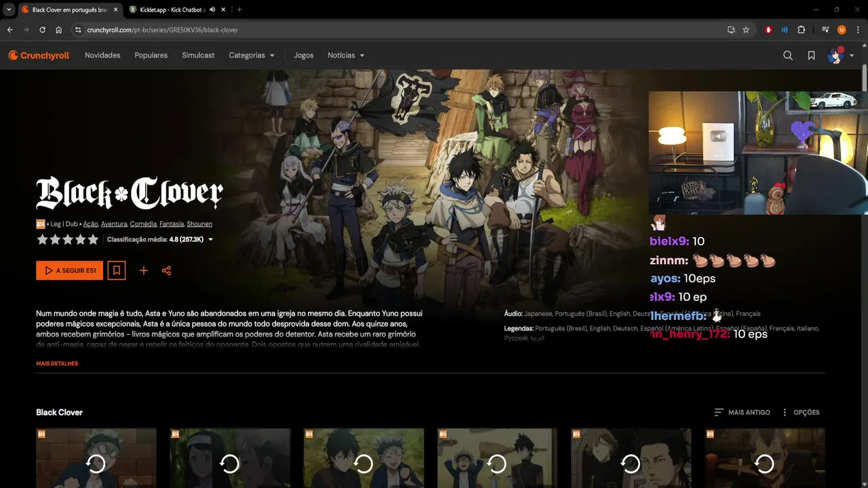868x488 pixels.
Task: Bookmark this page with star icon
Action: 746,30
